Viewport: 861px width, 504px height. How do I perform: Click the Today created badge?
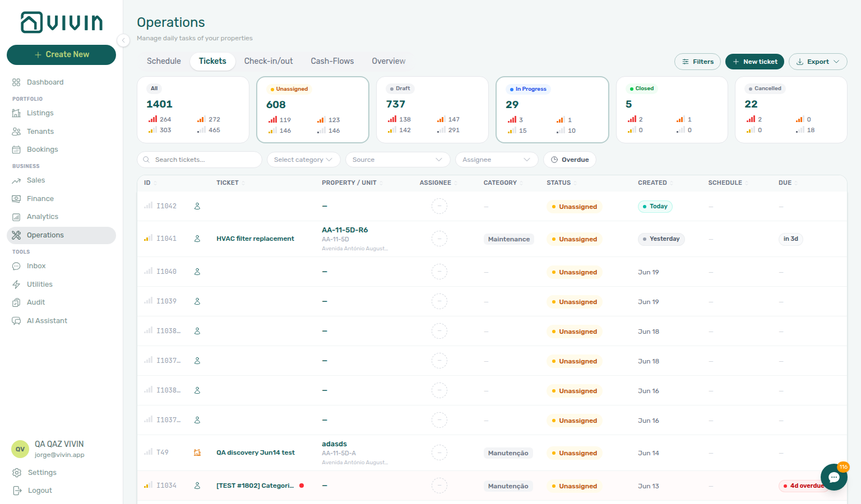pos(655,207)
